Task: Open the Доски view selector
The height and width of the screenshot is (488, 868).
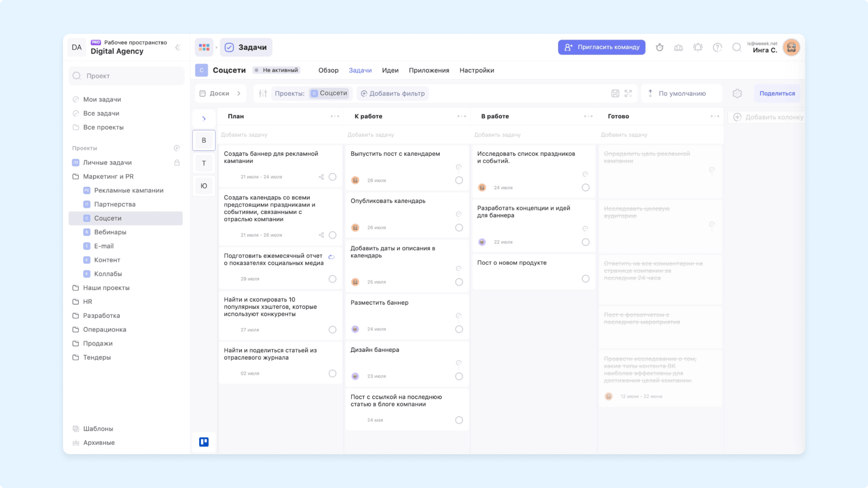Action: (220, 93)
